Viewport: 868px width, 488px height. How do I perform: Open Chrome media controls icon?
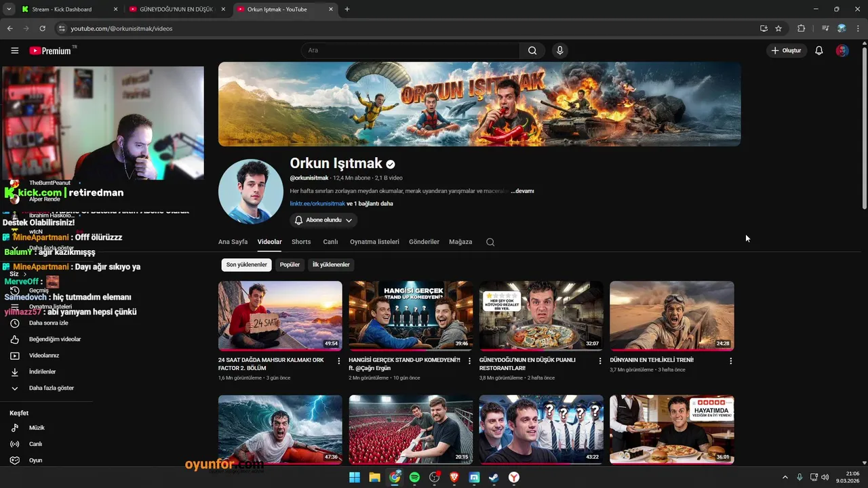[x=825, y=28]
